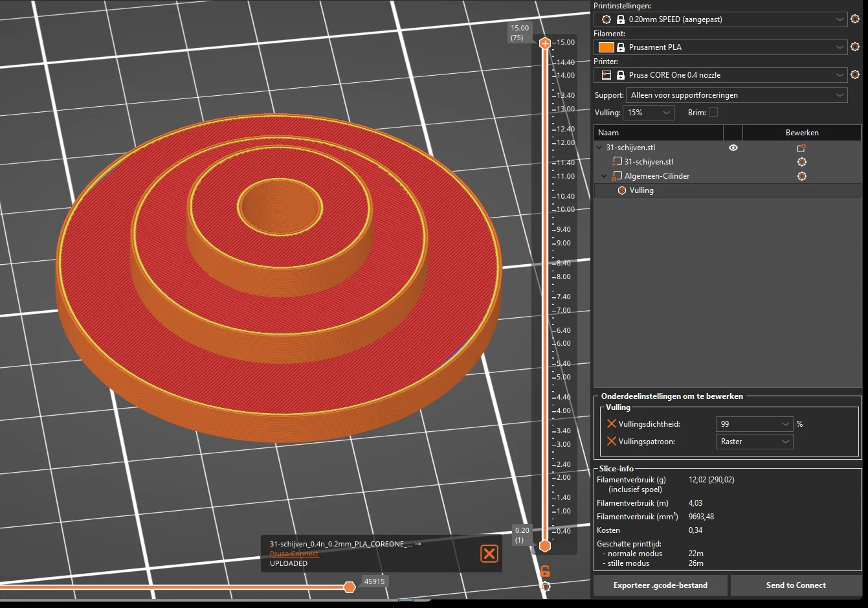Collapse the 31-schijven.stl tree item
868x608 pixels.
(x=599, y=148)
